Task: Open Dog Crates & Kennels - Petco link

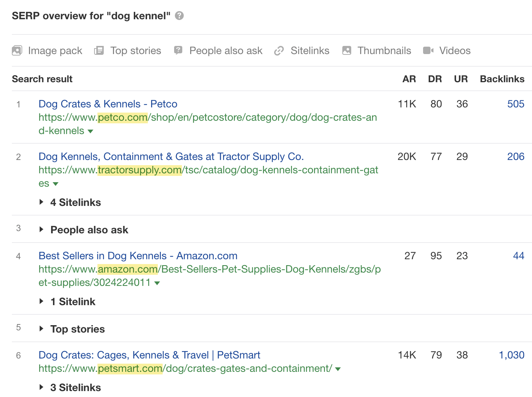Action: coord(108,104)
